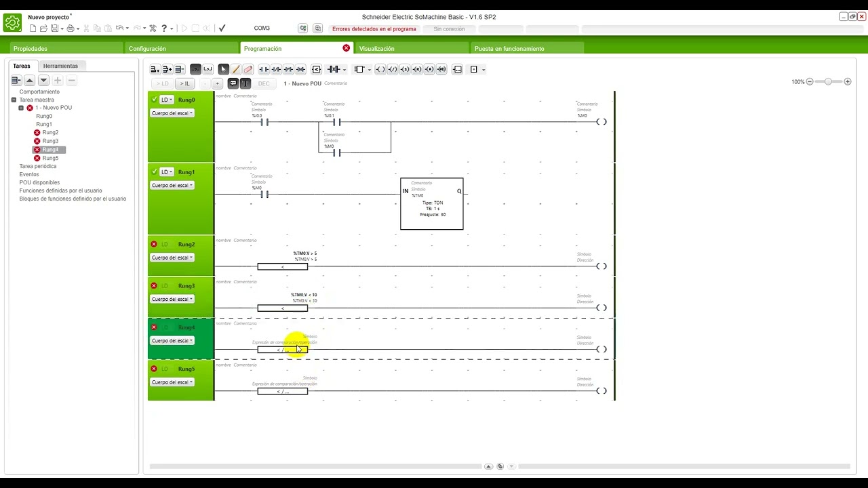
Task: Create a new project file
Action: coord(33,28)
